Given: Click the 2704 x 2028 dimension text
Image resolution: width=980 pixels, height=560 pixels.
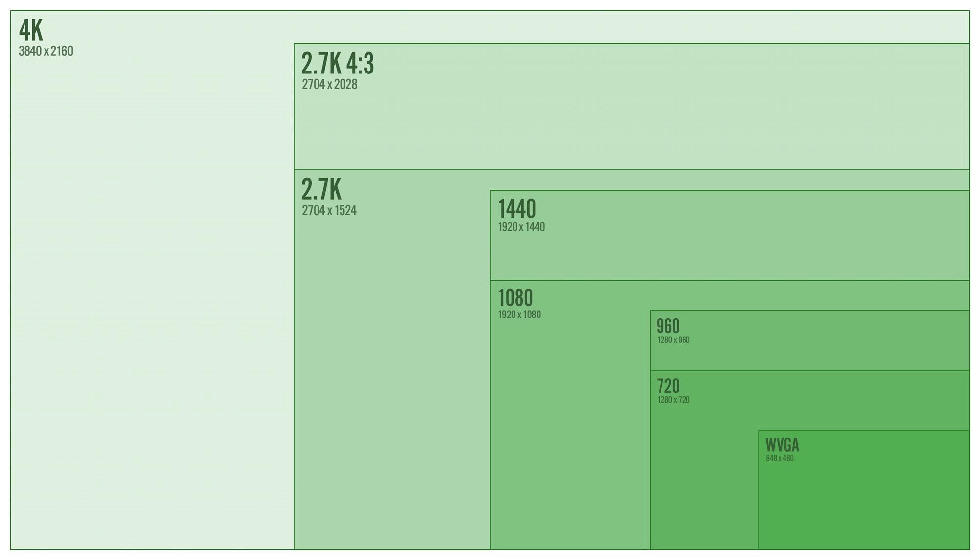Looking at the screenshot, I should click(329, 85).
